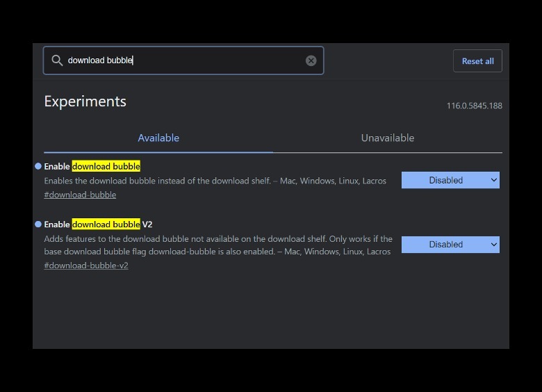Open the Disabled dropdown for Enable download bubble
Image resolution: width=542 pixels, height=392 pixels.
tap(450, 181)
